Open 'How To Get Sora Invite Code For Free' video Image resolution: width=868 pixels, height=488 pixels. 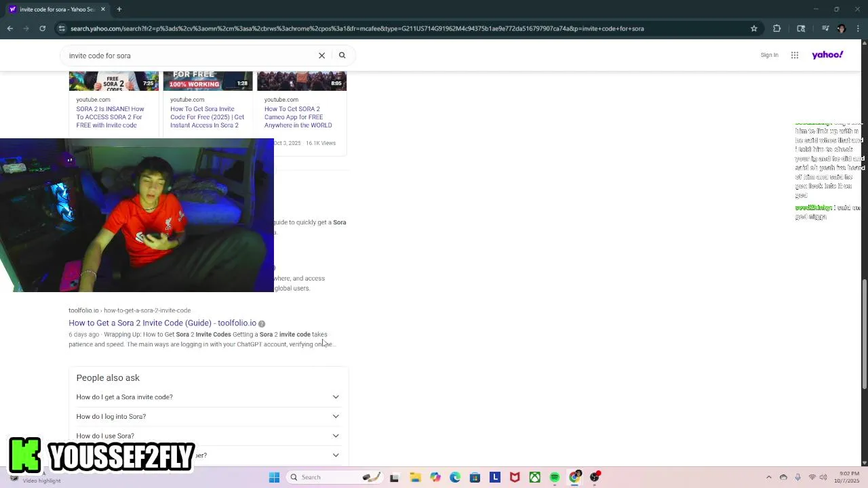tap(207, 117)
